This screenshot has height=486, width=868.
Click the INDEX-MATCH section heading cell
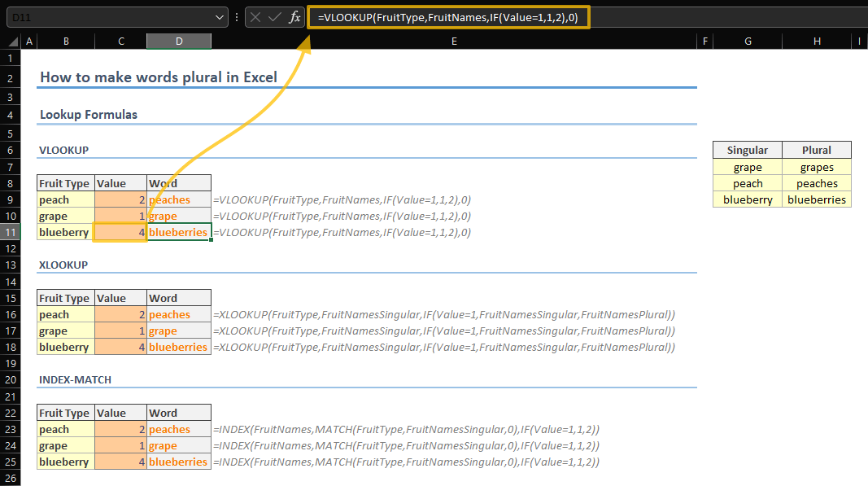(75, 380)
